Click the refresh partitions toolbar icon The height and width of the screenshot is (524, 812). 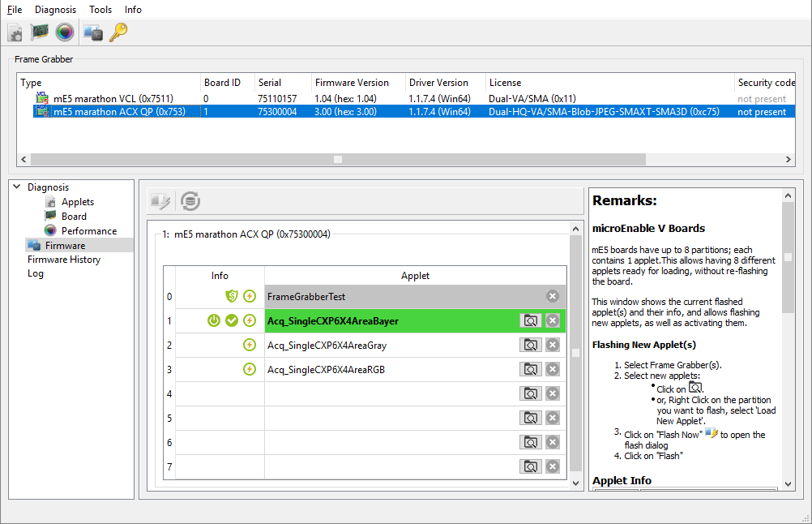pyautogui.click(x=190, y=201)
